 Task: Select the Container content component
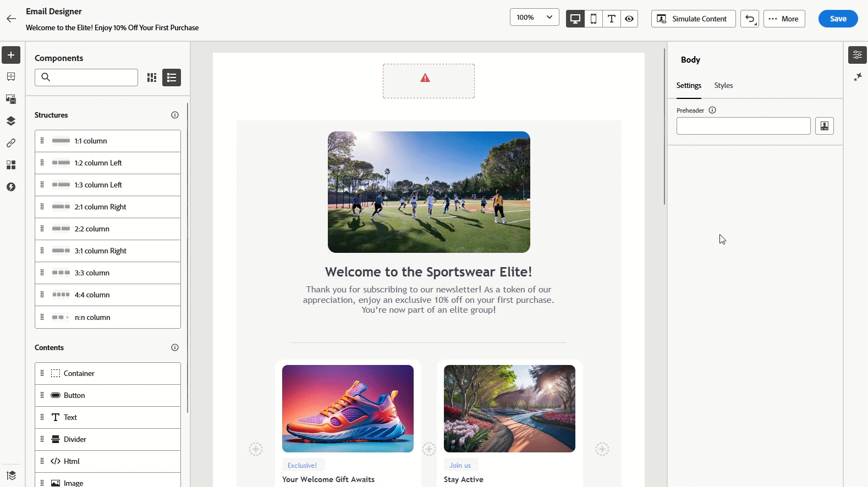pos(108,374)
